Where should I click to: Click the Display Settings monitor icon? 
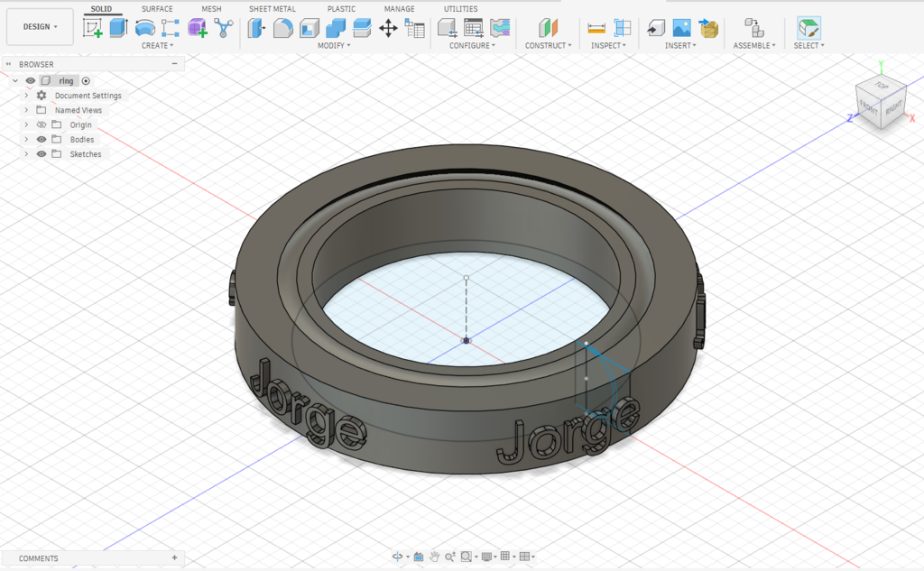click(486, 557)
